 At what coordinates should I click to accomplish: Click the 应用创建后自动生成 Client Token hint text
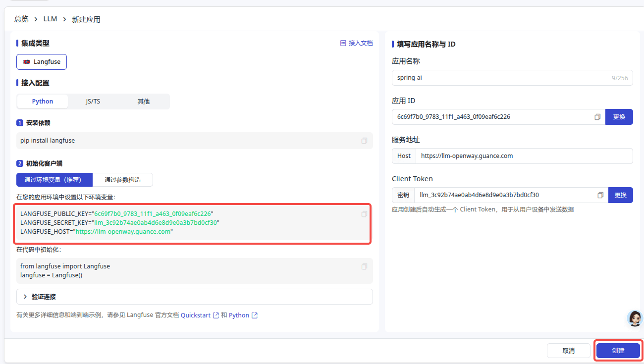[483, 209]
